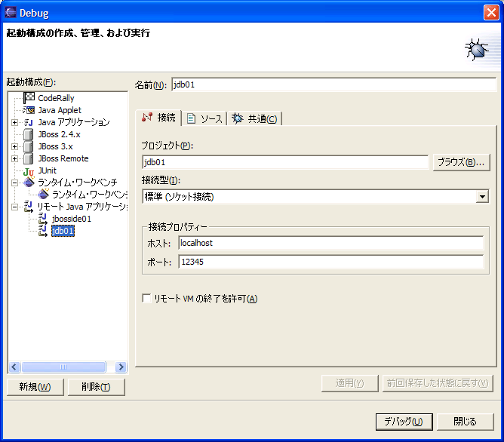Image resolution: width=504 pixels, height=442 pixels.
Task: Click the ブラウズ(B)... button
Action: (461, 162)
